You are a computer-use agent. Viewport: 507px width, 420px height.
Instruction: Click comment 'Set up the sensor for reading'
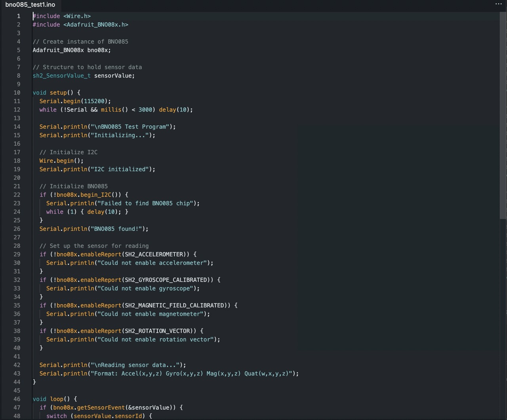pos(99,246)
